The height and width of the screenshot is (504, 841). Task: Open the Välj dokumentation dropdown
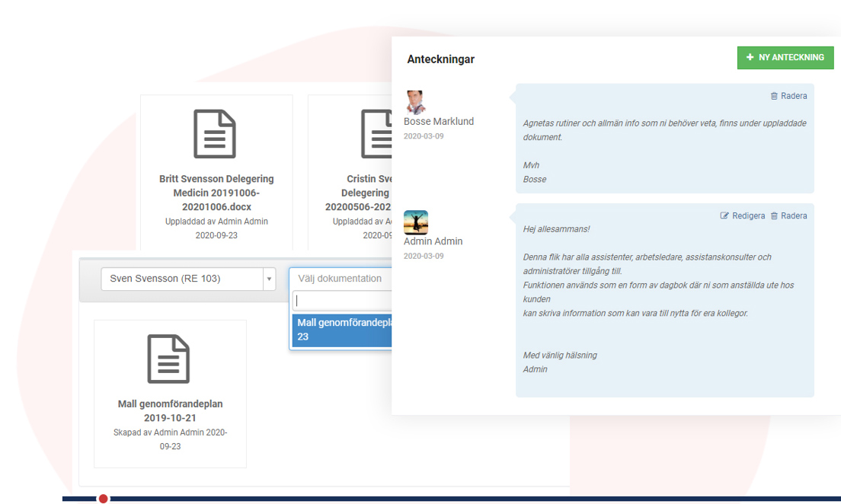tap(341, 279)
